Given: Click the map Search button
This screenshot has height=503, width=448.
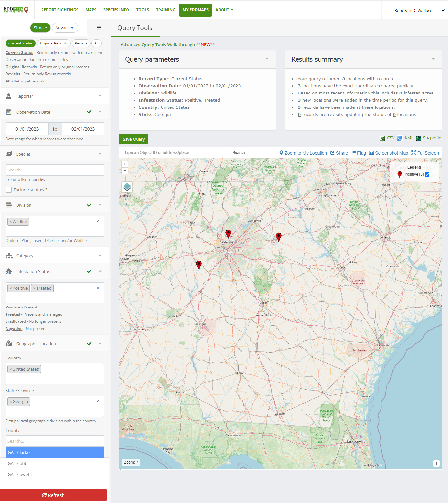Looking at the screenshot, I should coord(238,153).
